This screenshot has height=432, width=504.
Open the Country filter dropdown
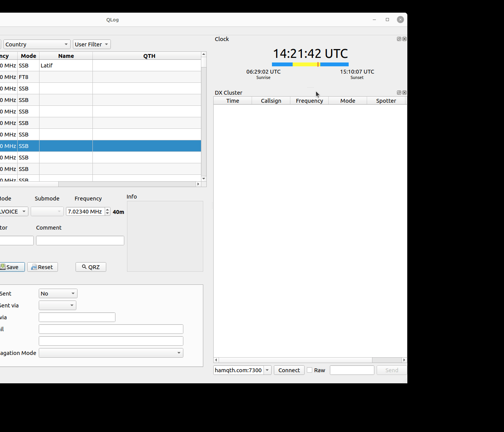click(x=37, y=44)
